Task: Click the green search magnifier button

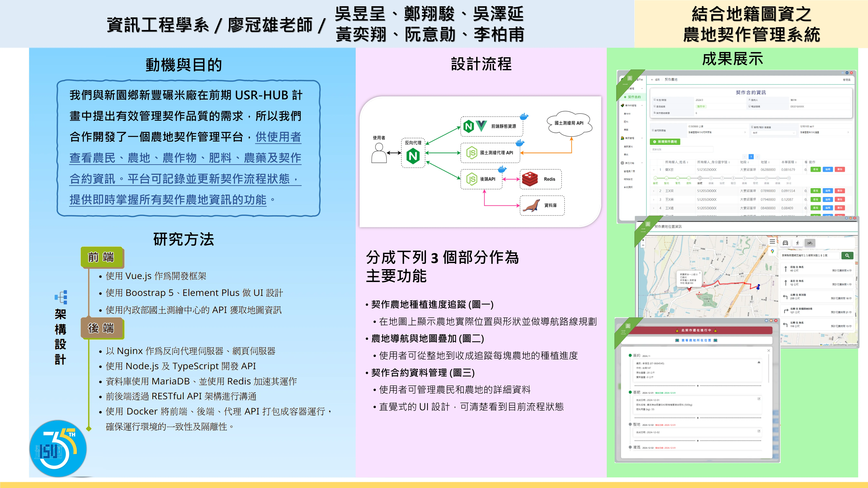Action: (847, 256)
